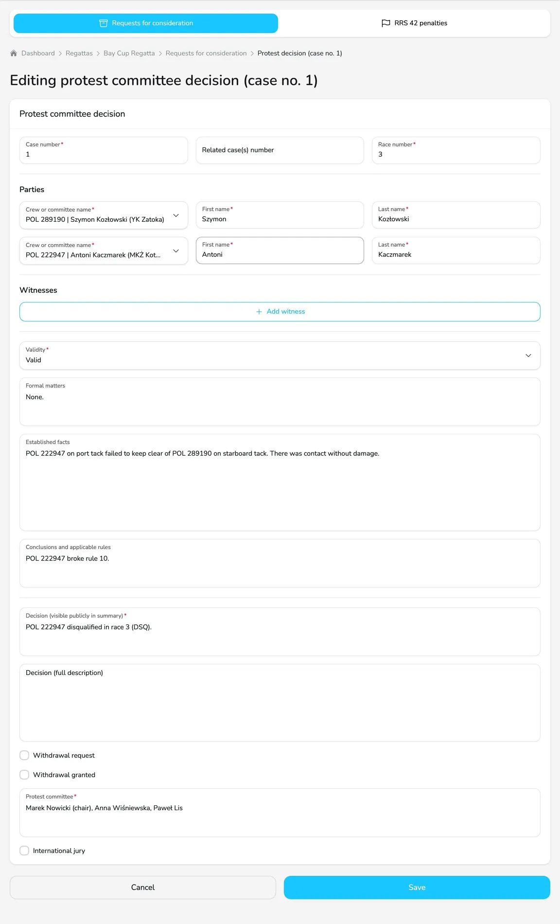Click the Related case(s) number field
560x924 pixels.
point(280,150)
